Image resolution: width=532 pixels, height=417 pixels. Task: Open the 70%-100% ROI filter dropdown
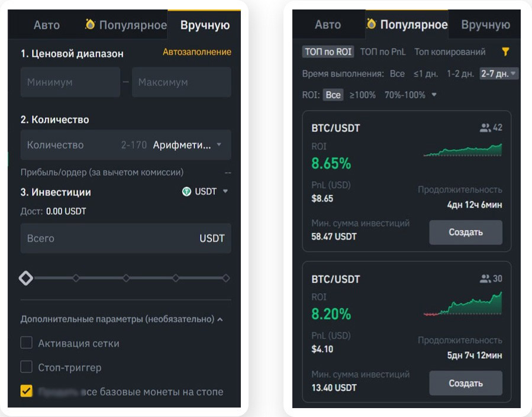pyautogui.click(x=410, y=95)
